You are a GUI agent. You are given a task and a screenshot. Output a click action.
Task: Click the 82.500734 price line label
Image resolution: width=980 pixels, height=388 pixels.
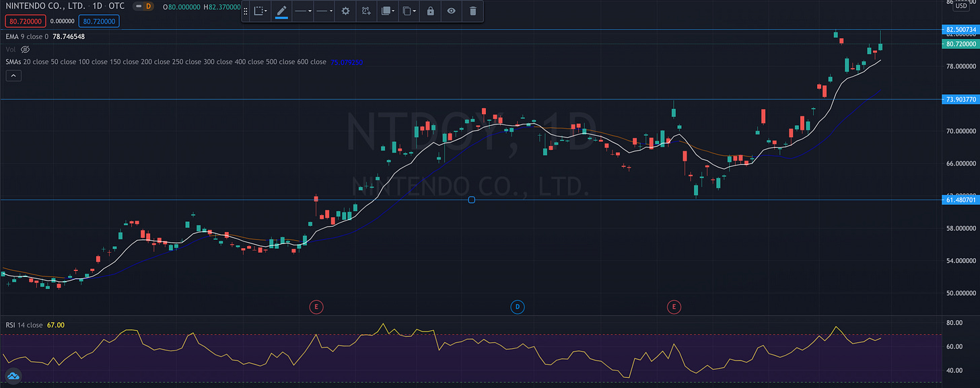click(x=961, y=30)
